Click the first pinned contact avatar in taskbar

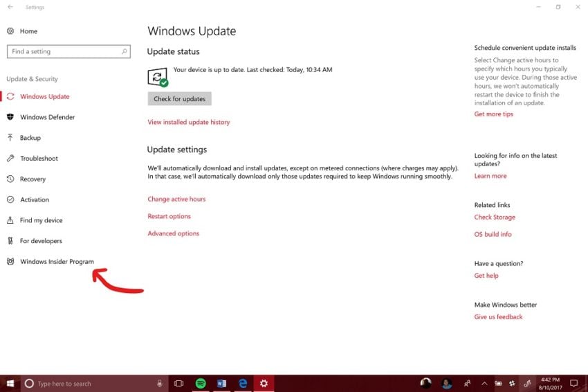coord(425,384)
